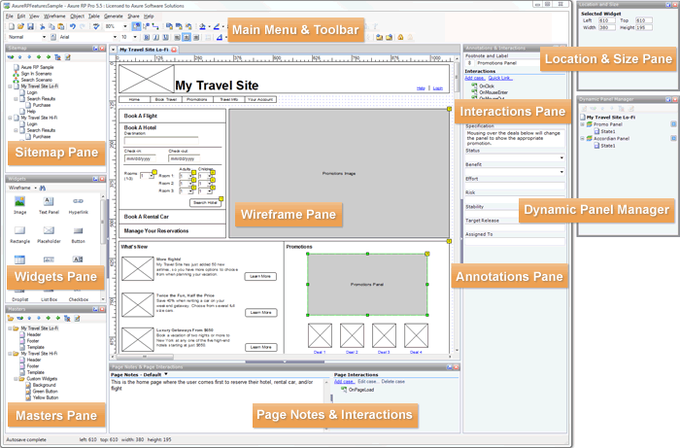Click the fill color bucket icon
Screen dimensions: 680x448
pos(202,26)
